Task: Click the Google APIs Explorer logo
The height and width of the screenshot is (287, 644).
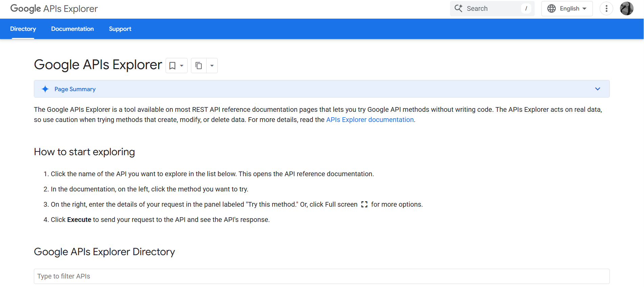Action: pyautogui.click(x=54, y=9)
